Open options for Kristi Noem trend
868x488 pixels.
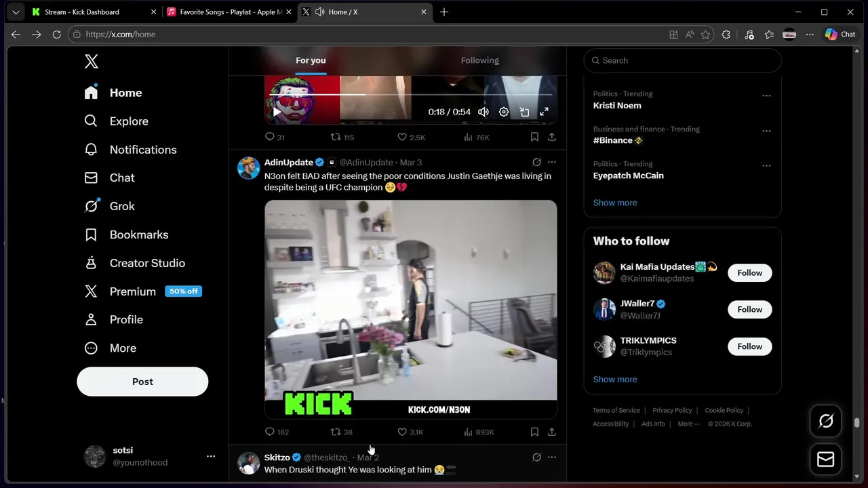point(766,96)
